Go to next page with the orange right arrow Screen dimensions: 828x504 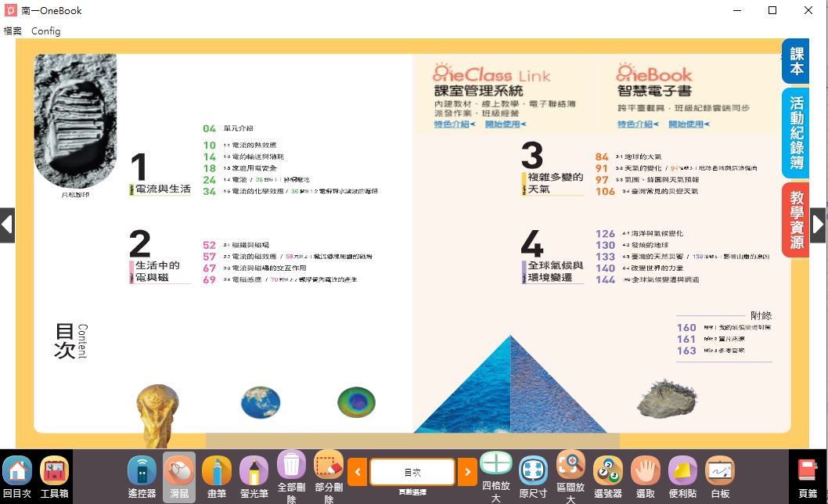point(467,472)
